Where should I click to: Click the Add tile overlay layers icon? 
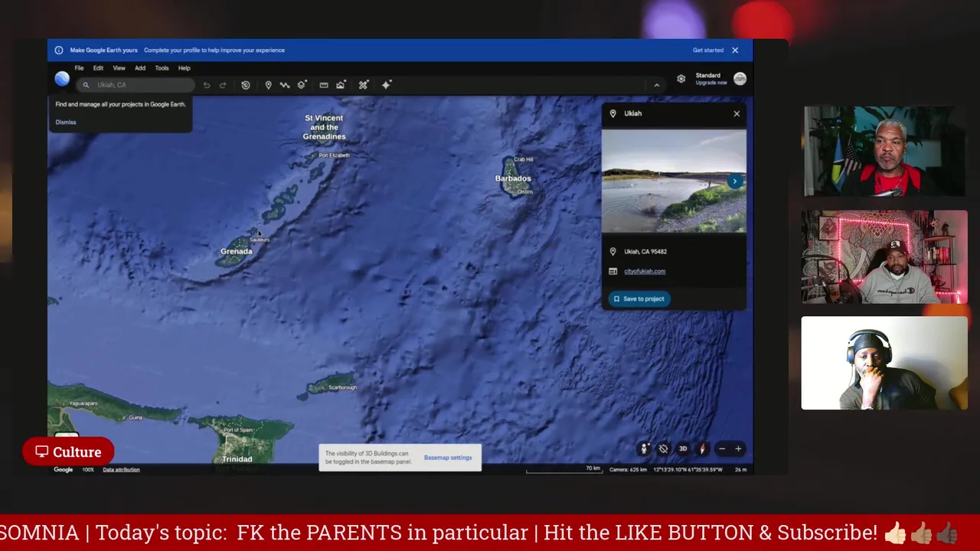(x=302, y=85)
